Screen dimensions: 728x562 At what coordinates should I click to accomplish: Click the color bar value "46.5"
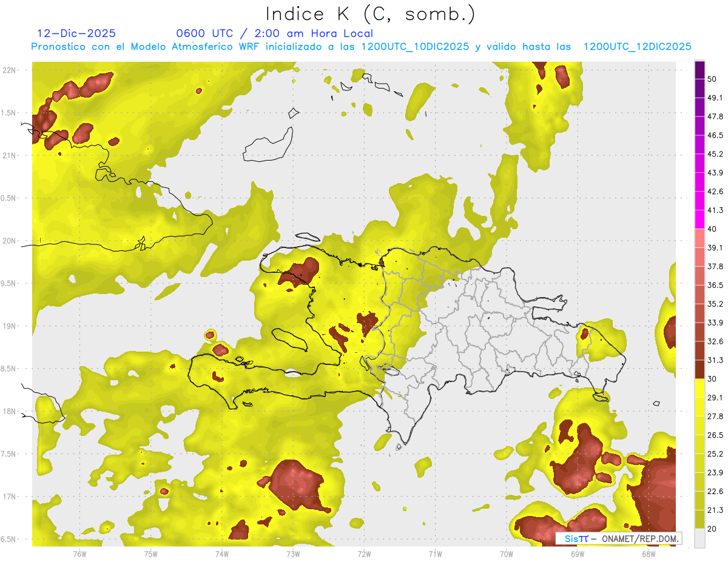click(715, 135)
